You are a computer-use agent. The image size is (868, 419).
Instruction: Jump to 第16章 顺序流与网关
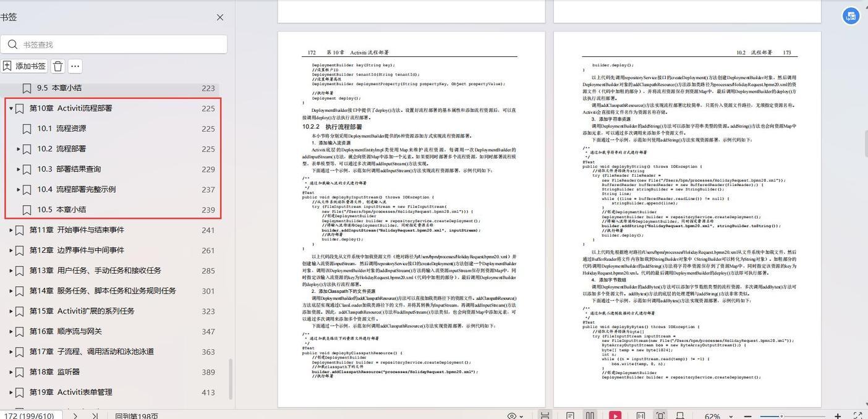coord(66,331)
